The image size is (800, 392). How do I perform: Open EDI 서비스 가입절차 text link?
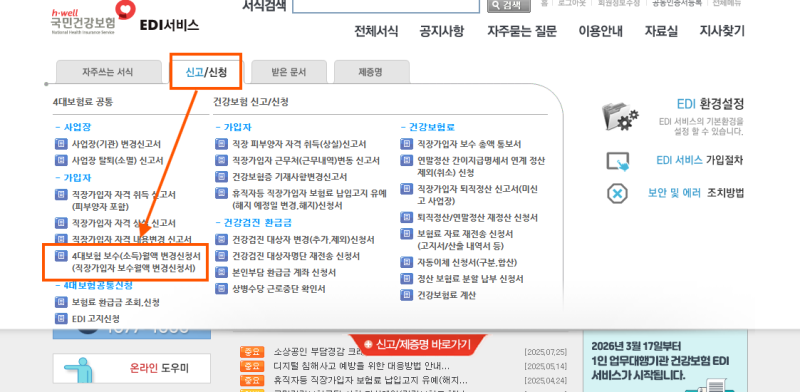pos(699,160)
